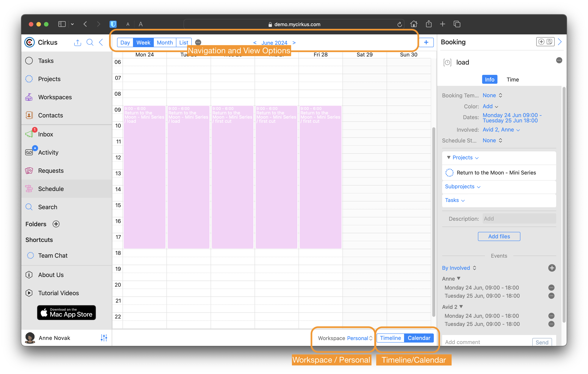Open Requests in the sidebar menu

point(51,171)
